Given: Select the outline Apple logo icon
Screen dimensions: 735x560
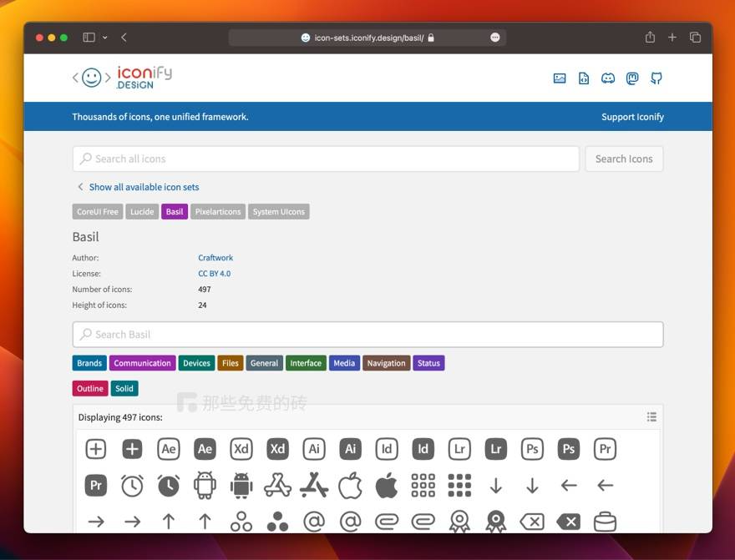Looking at the screenshot, I should [350, 485].
